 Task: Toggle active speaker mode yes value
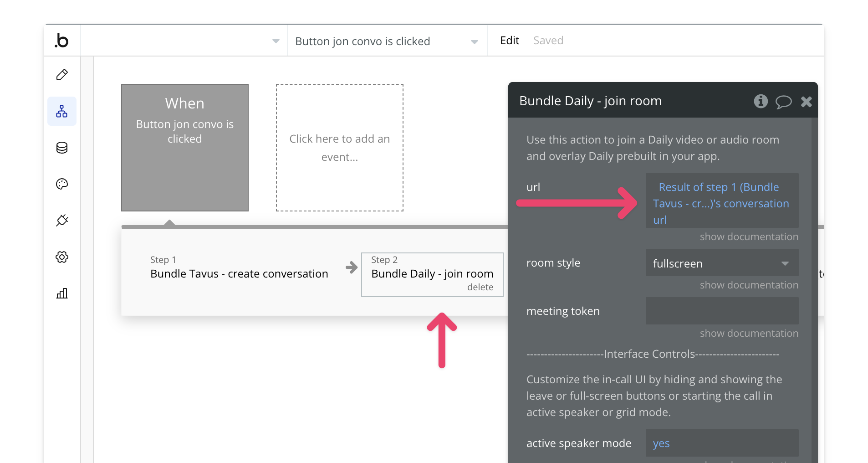[x=722, y=443]
